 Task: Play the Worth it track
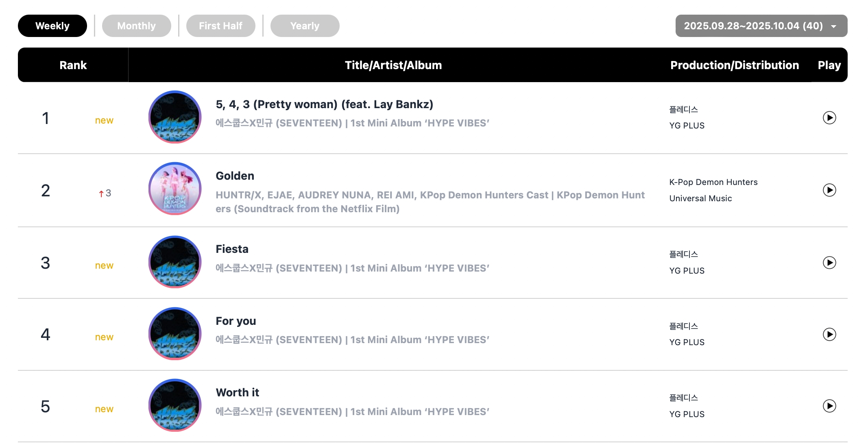point(829,406)
